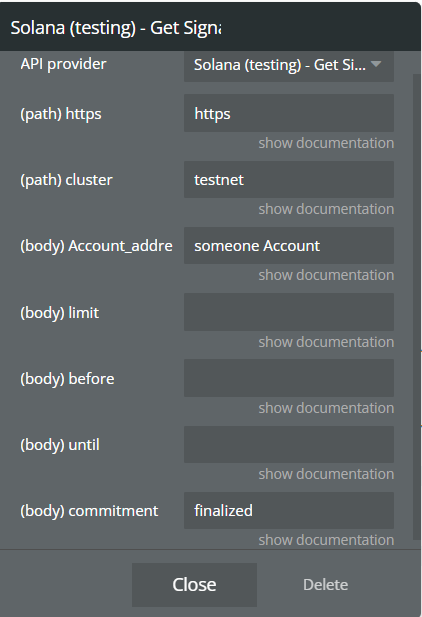The height and width of the screenshot is (617, 422).
Task: Click the panel's vertical scrollbar
Action: pos(416,307)
